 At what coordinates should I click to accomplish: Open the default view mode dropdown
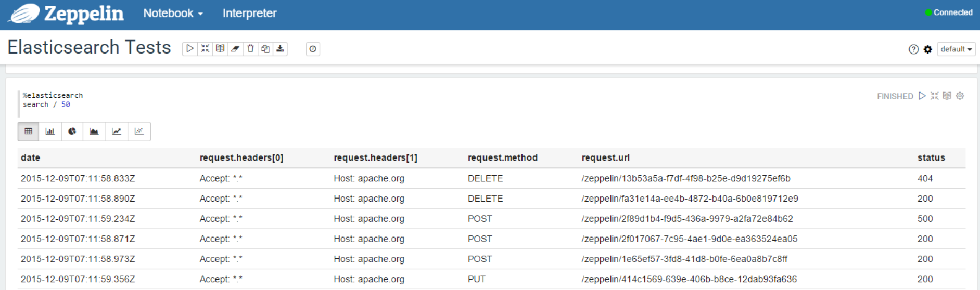point(956,49)
